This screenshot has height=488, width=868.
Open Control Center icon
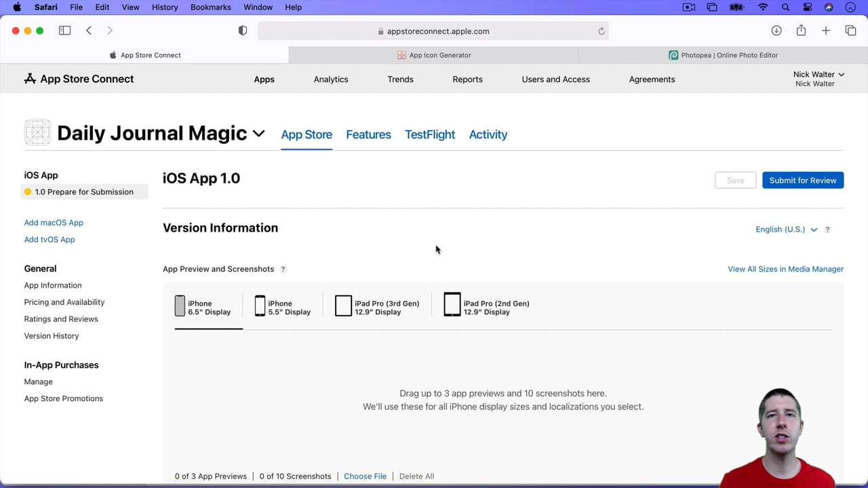[x=807, y=7]
